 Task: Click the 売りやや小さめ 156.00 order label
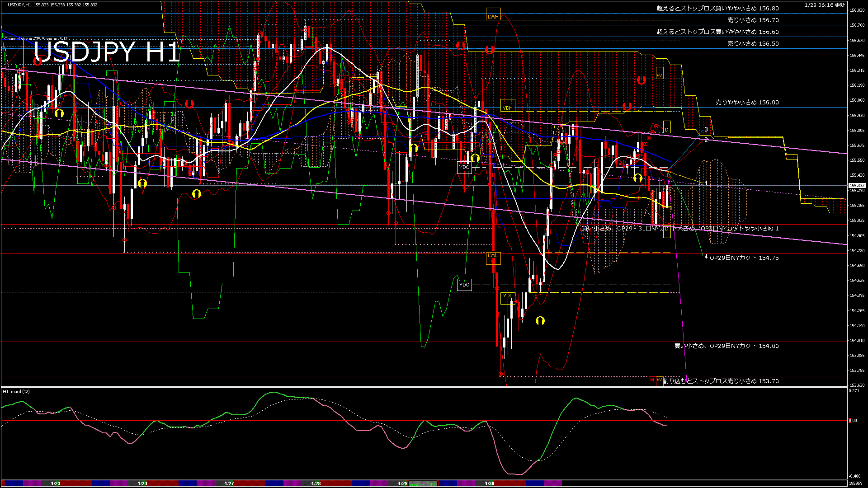pos(747,103)
